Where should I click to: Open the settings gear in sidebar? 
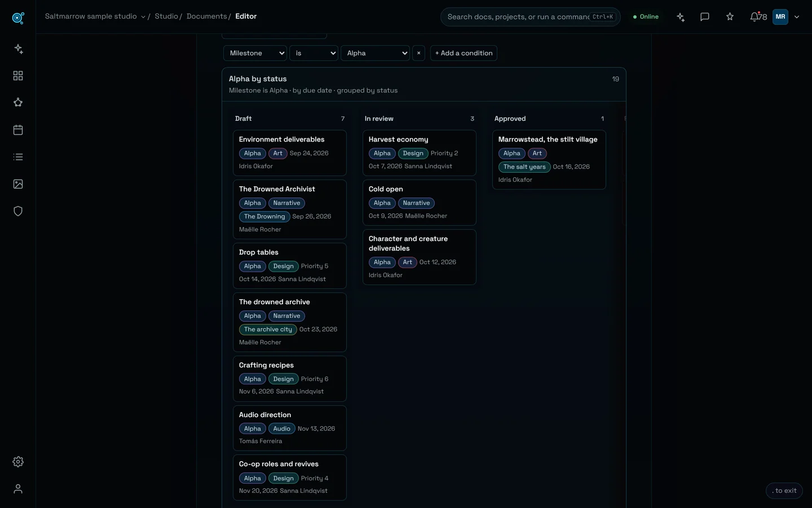coord(18,462)
